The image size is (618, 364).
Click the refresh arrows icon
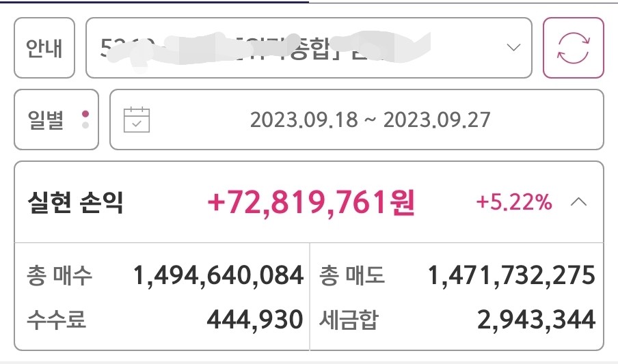(x=573, y=48)
